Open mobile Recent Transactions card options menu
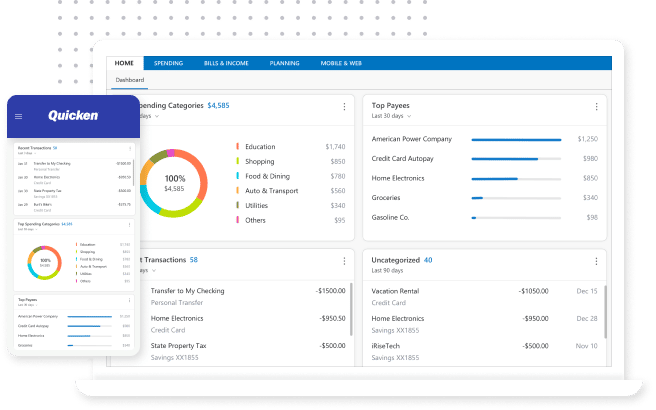Viewport: 656px width, 410px height. click(x=130, y=147)
